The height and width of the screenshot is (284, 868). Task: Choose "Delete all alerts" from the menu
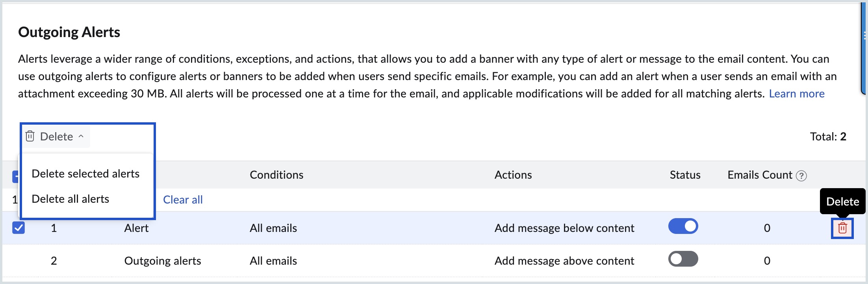70,199
